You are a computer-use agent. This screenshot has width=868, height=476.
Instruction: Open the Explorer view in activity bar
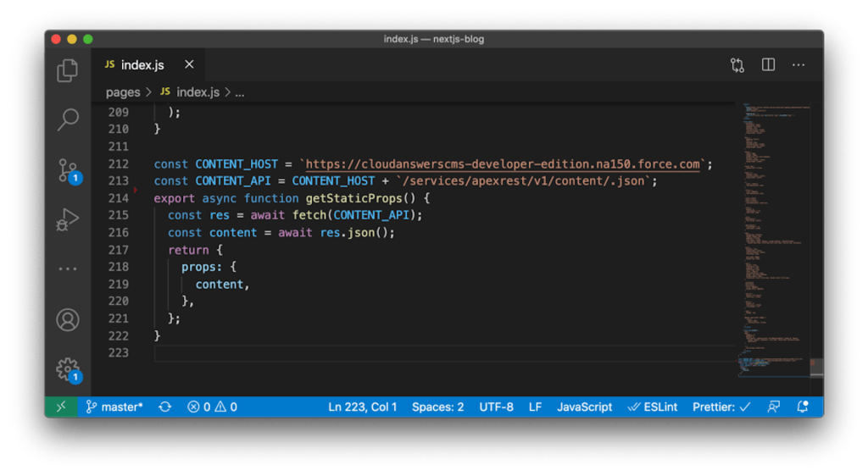pyautogui.click(x=68, y=71)
